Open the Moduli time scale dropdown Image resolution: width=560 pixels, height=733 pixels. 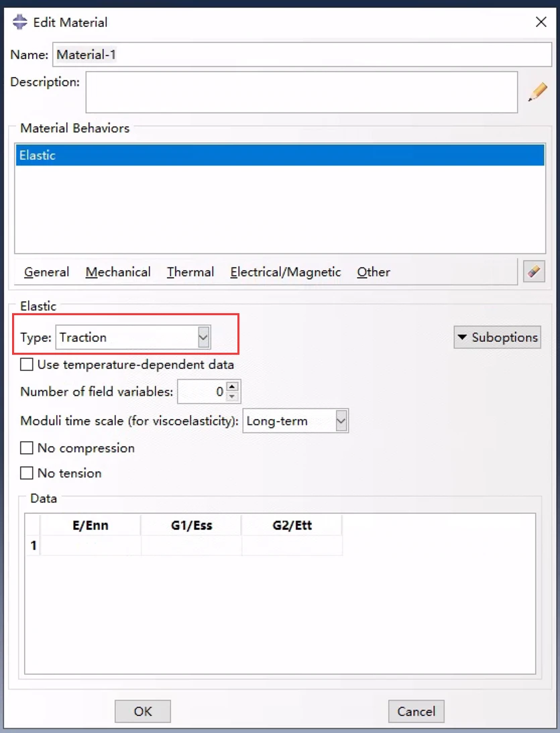click(296, 420)
